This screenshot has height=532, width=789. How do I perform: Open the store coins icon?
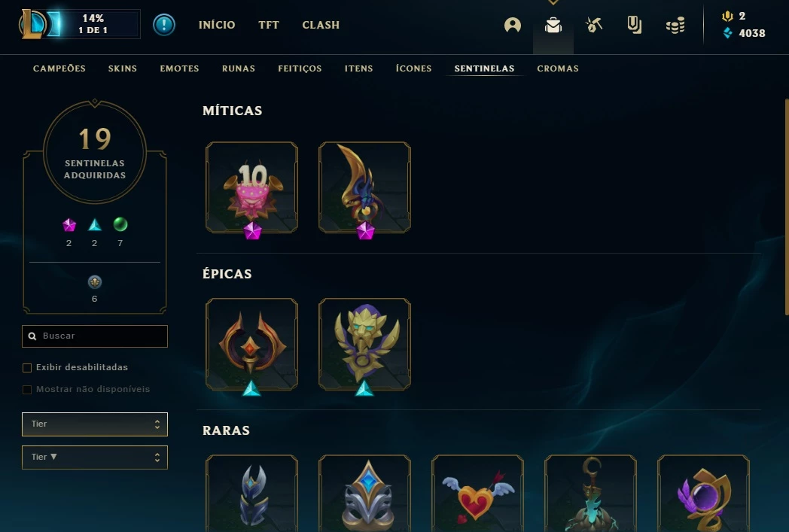click(x=675, y=25)
